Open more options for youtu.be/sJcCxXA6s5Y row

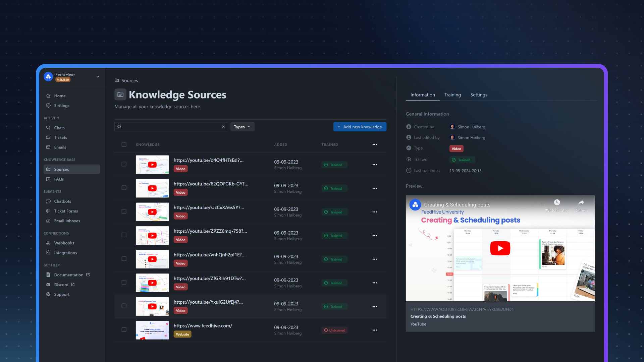point(375,212)
